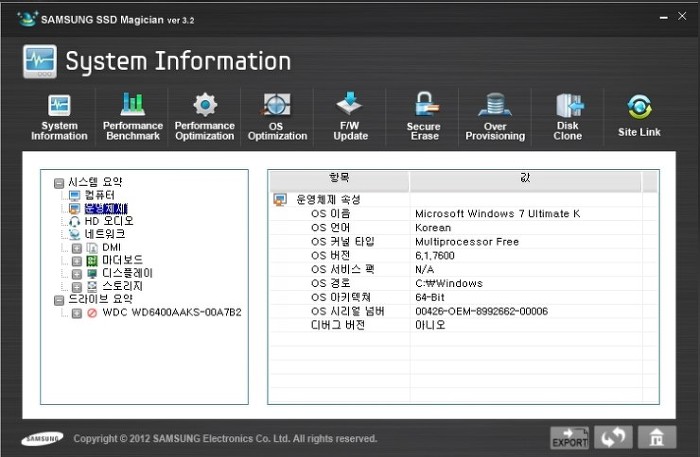The width and height of the screenshot is (700, 457).
Task: Click the 00426-OEM-8992662-00006 serial value
Action: click(x=481, y=312)
